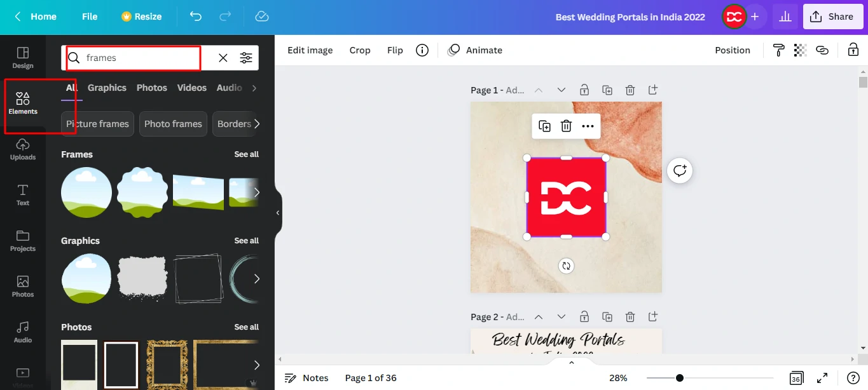Click the Share button
Screen dimensions: 868x390
click(833, 17)
